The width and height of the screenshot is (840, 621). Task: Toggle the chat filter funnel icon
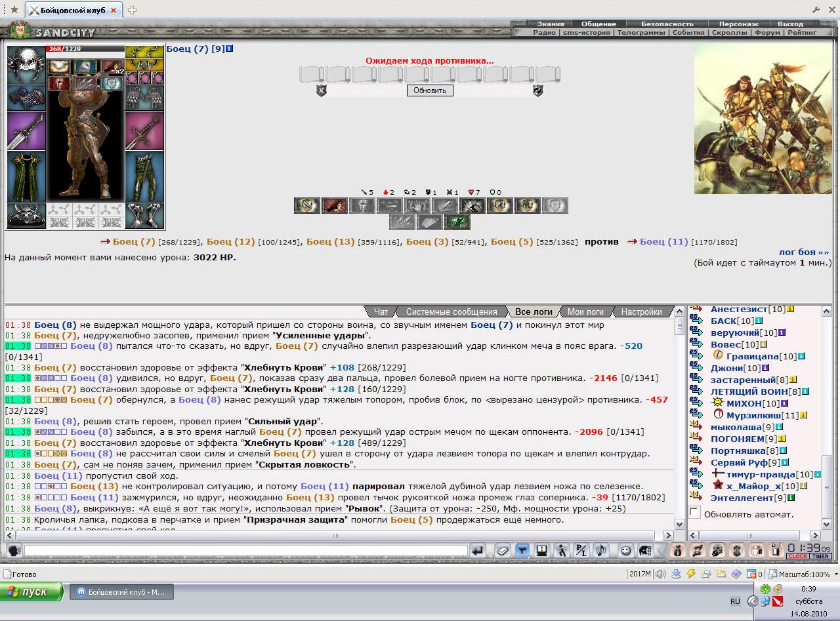522,551
